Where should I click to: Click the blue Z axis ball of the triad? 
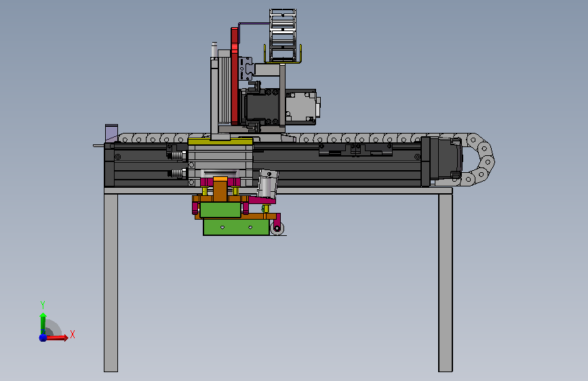pos(43,338)
